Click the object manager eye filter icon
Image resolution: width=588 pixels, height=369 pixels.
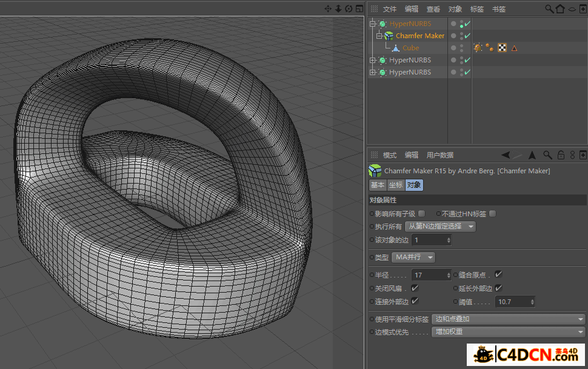point(572,9)
